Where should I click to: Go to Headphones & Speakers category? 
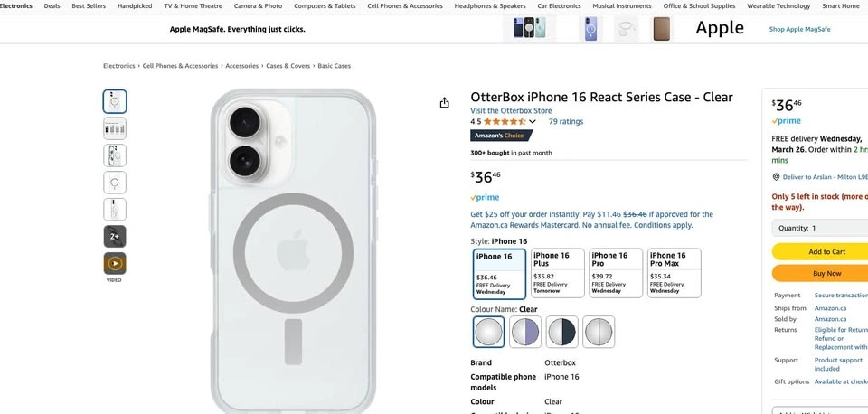(x=490, y=5)
